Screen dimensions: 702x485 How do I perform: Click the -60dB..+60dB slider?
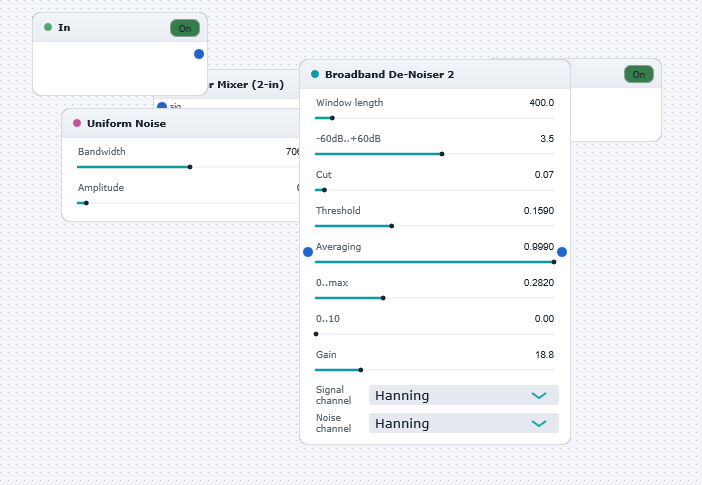click(x=435, y=154)
